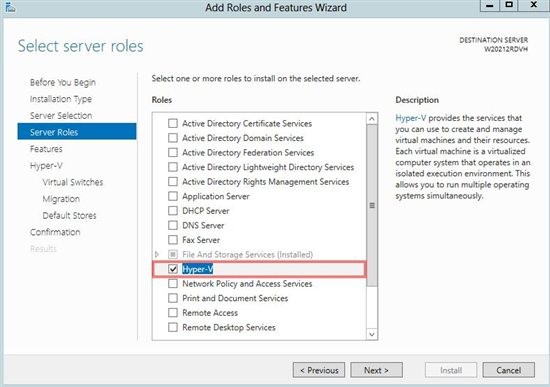Tick the DNS Server checkbox
This screenshot has height=387, width=550.
pos(173,225)
